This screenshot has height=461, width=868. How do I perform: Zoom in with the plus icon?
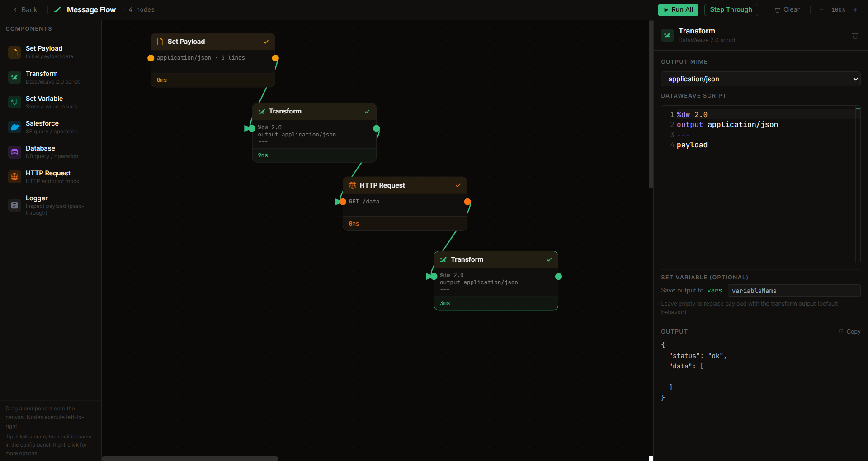point(855,10)
